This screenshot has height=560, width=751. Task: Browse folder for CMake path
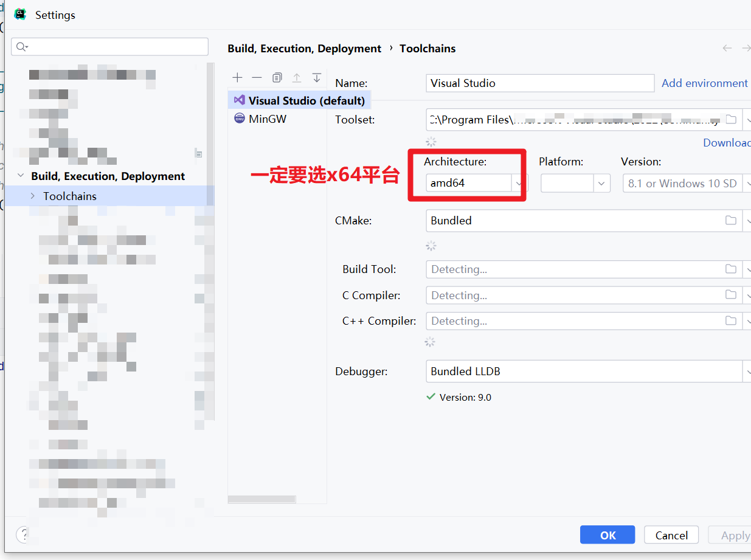pos(731,221)
